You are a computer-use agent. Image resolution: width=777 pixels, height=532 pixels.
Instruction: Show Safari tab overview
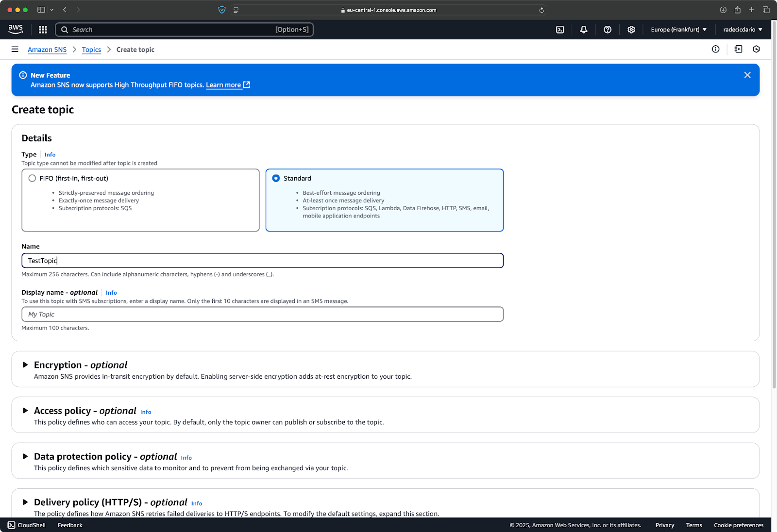766,10
